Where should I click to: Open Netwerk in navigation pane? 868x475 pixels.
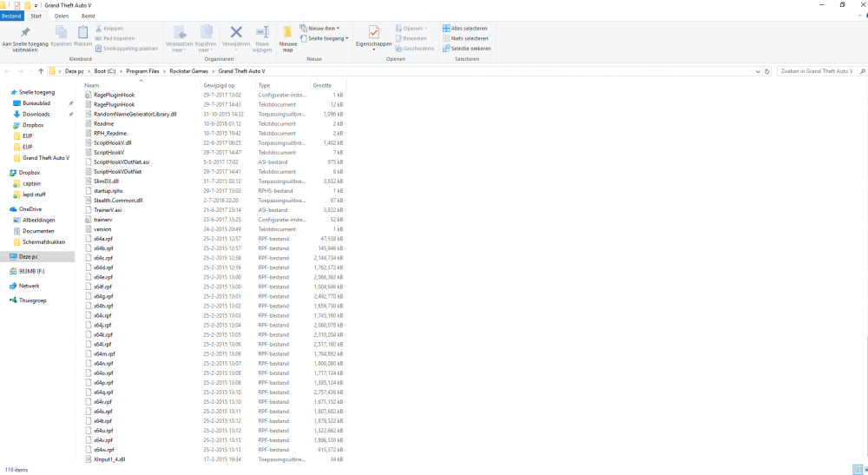click(29, 287)
